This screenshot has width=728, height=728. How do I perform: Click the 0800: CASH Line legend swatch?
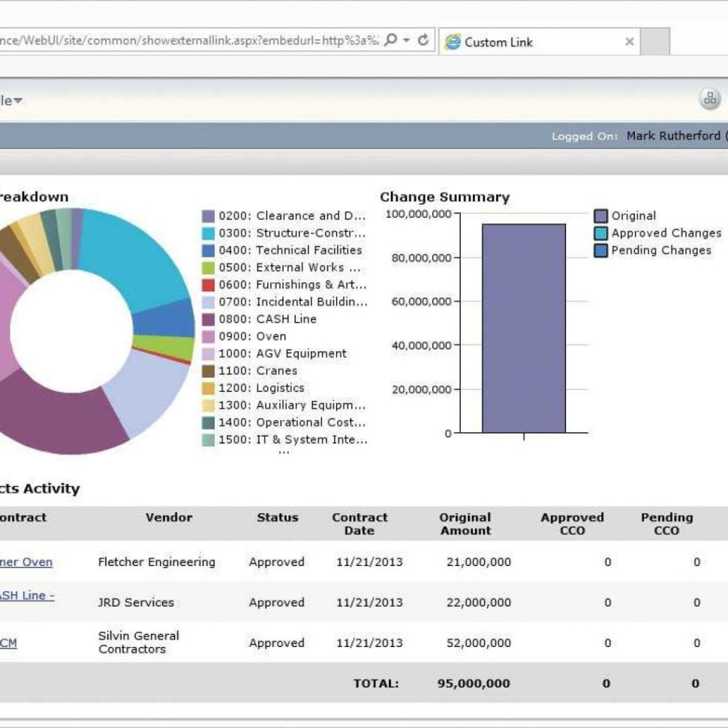(x=209, y=320)
